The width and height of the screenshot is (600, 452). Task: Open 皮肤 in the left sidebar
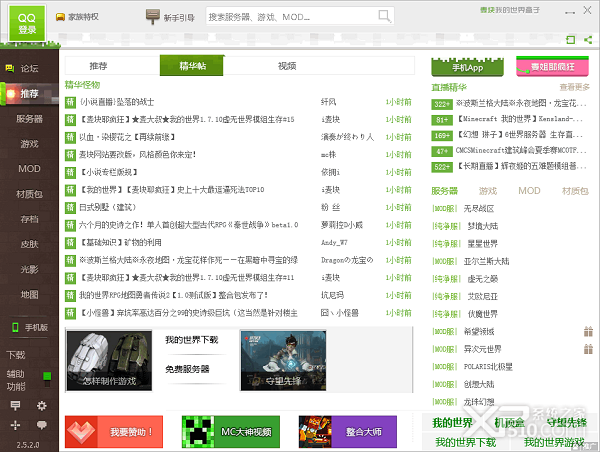(29, 244)
